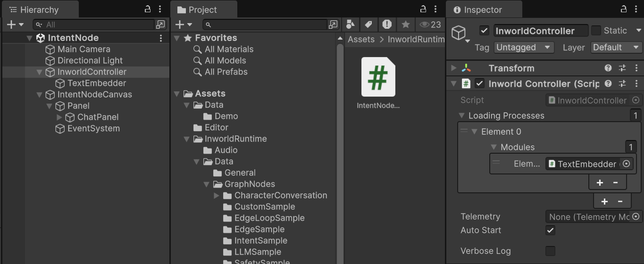Screen dimensions: 644x264
Task: Disable the InworldController active checkbox
Action: [x=484, y=31]
